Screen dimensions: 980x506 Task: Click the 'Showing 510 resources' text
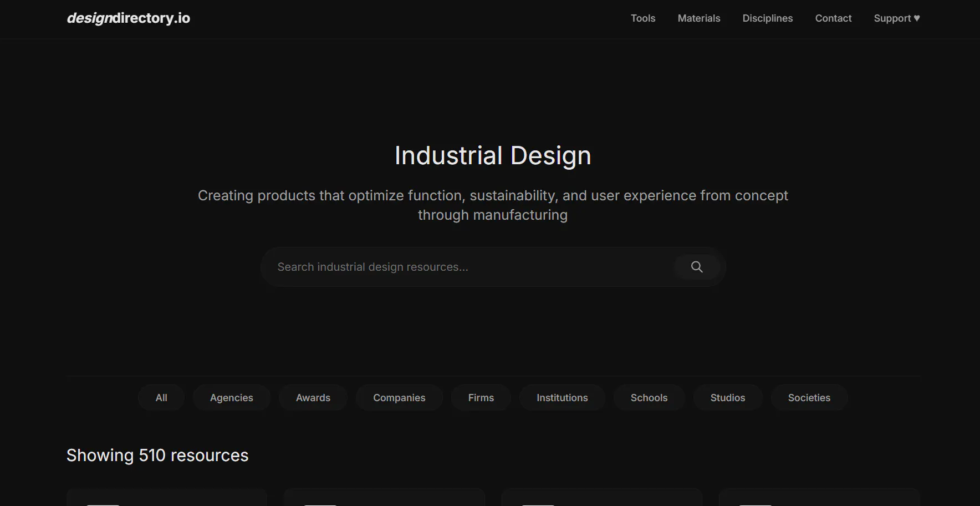point(157,456)
